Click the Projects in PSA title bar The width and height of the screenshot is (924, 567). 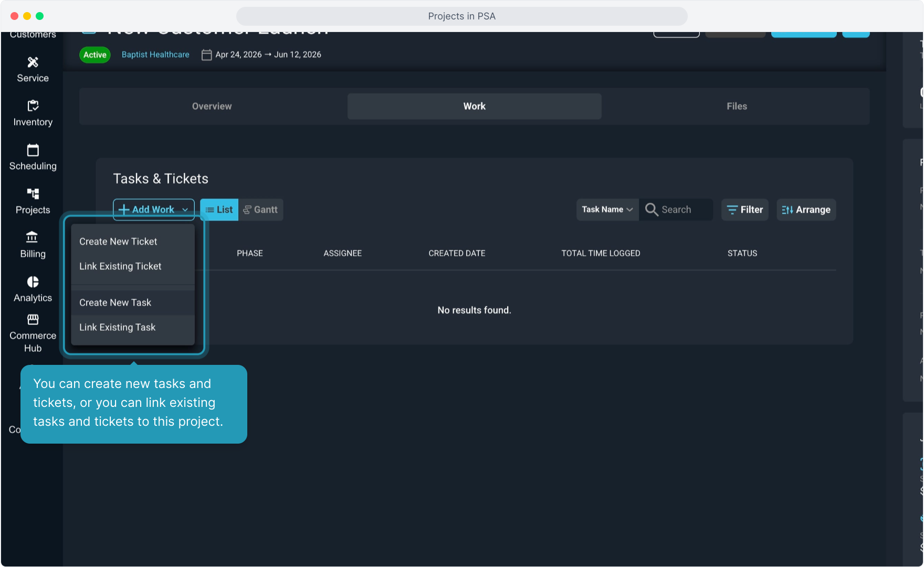coord(462,16)
